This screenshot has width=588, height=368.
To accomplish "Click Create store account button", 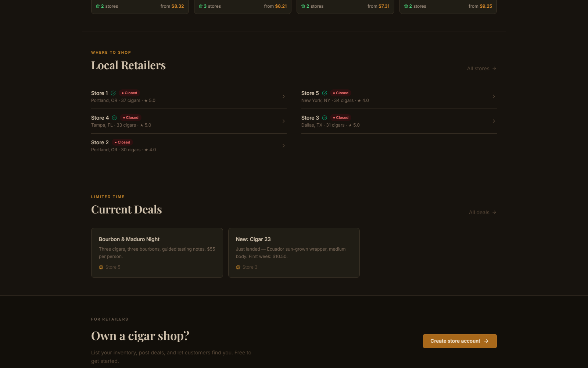I will 460,341.
